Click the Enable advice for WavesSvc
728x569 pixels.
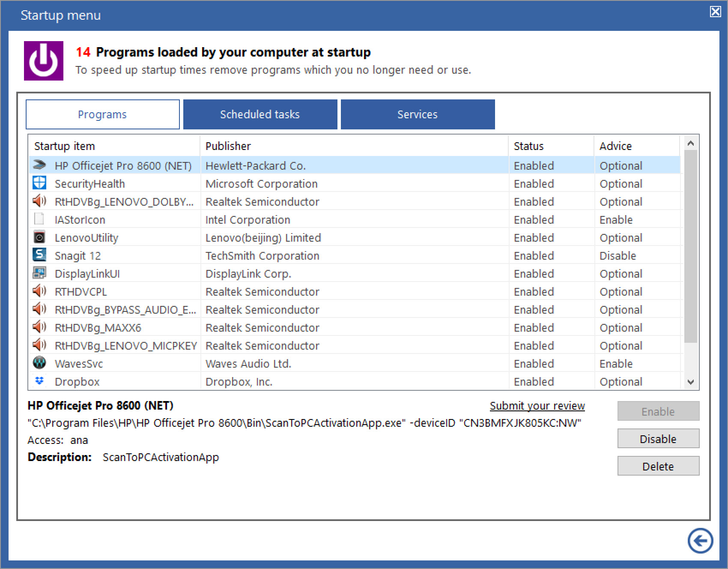pos(616,364)
